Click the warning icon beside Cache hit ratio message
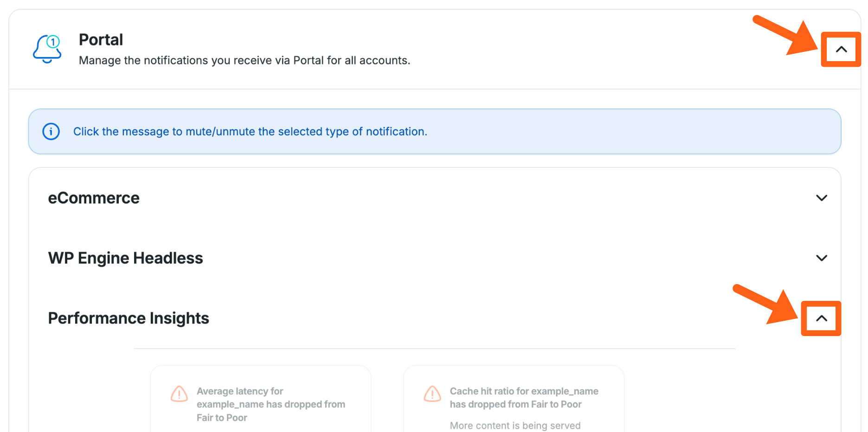This screenshot has width=868, height=432. click(x=432, y=394)
